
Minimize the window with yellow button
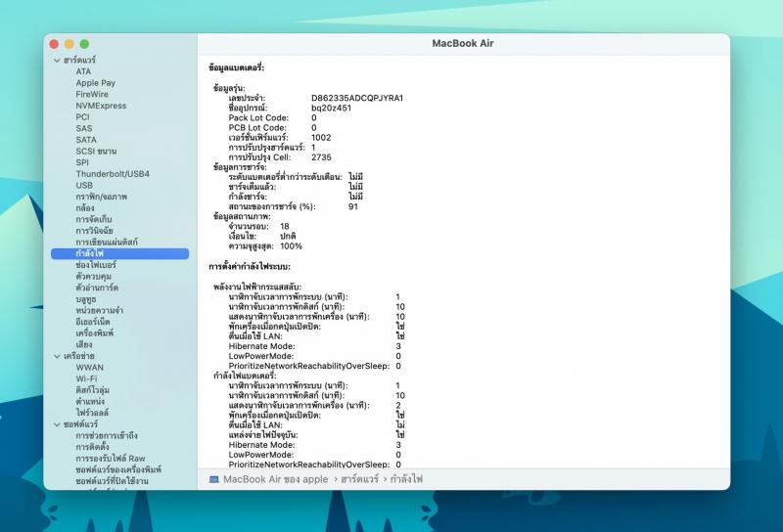pos(69,44)
